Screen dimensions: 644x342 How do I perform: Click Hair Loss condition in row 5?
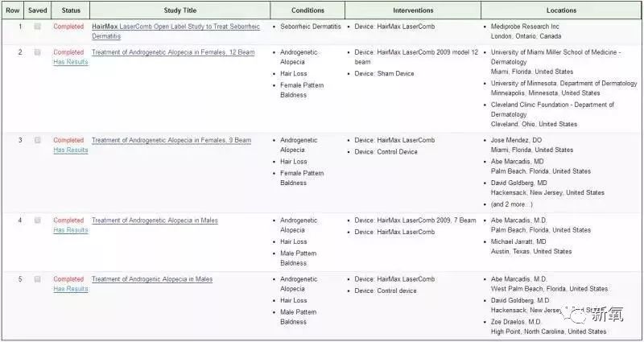(x=293, y=300)
